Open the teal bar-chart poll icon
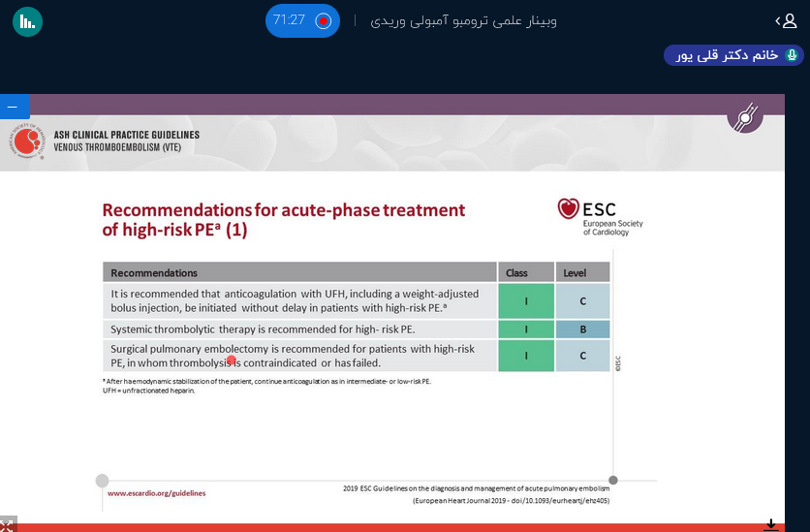The image size is (810, 532). (27, 21)
